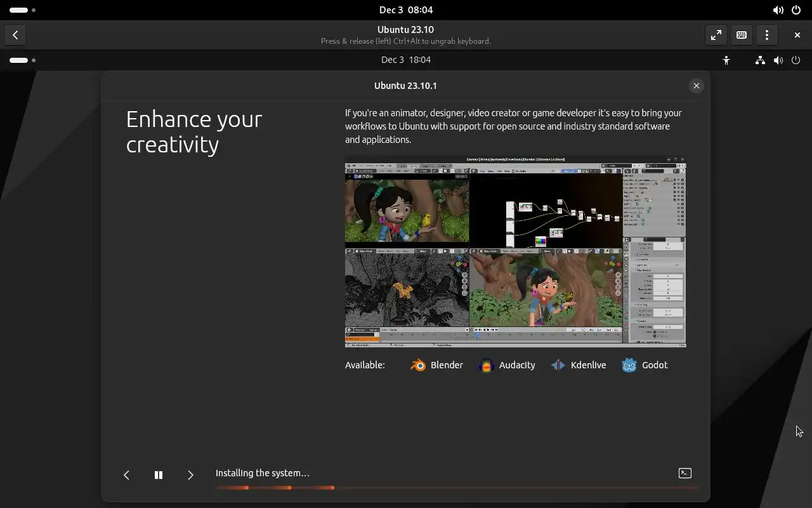The height and width of the screenshot is (508, 812).
Task: Click the Available: label
Action: 365,365
